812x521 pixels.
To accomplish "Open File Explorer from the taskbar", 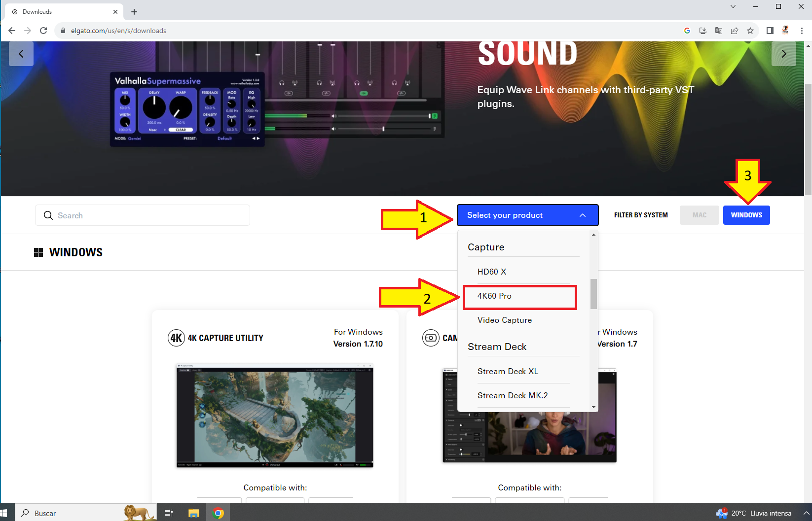I will click(x=193, y=513).
